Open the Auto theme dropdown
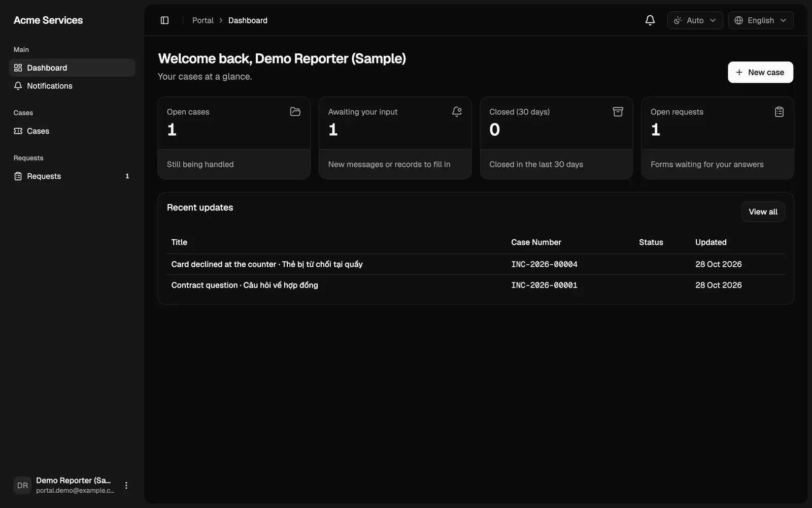 [695, 20]
